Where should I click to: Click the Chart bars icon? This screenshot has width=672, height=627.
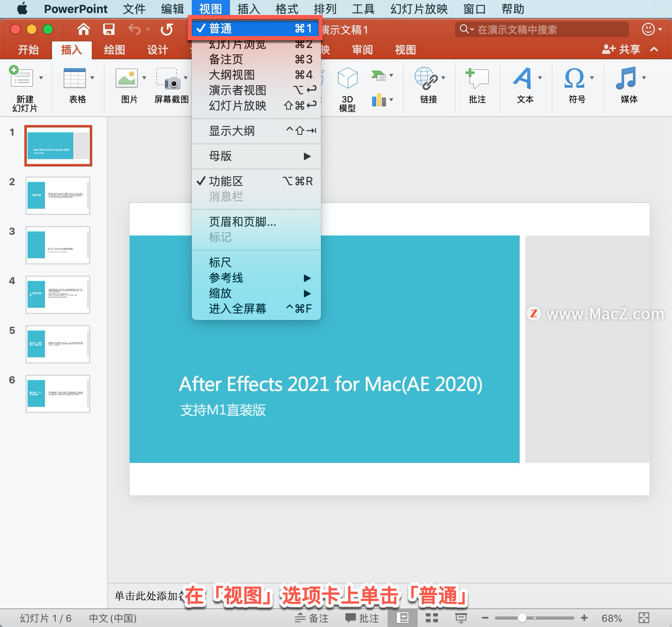point(379,99)
